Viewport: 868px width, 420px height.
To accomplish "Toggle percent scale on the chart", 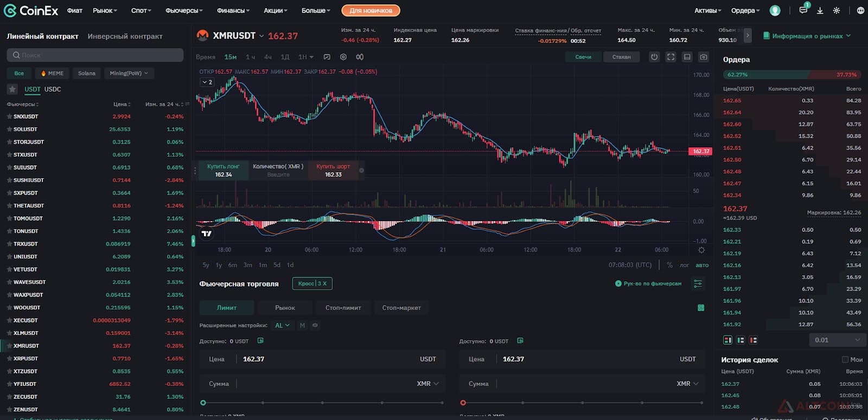I will [x=670, y=265].
